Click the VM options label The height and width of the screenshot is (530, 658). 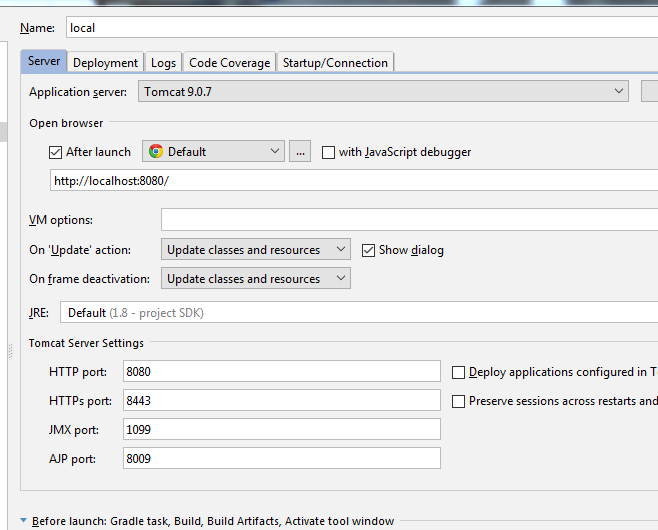tap(61, 220)
